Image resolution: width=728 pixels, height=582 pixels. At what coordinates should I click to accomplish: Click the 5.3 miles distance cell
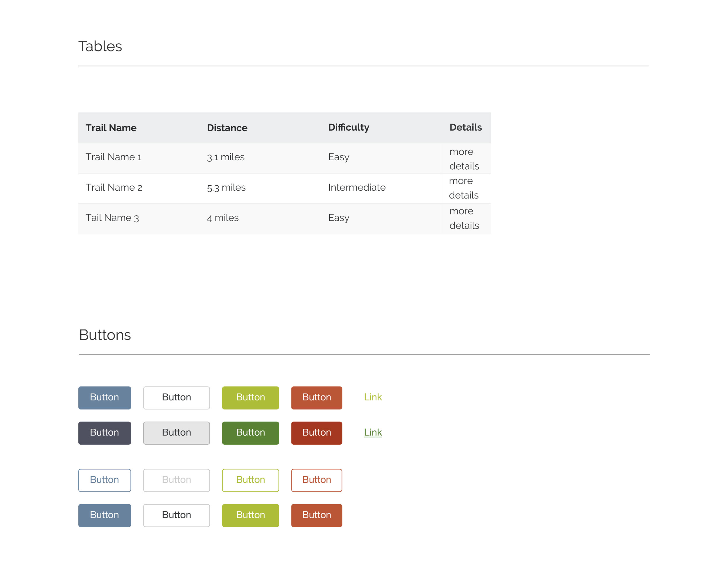click(x=226, y=188)
